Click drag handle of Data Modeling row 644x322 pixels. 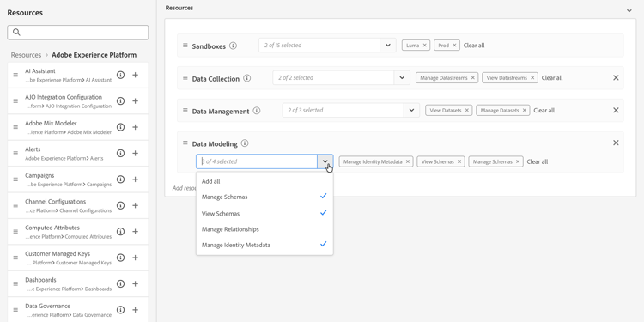[x=185, y=143]
